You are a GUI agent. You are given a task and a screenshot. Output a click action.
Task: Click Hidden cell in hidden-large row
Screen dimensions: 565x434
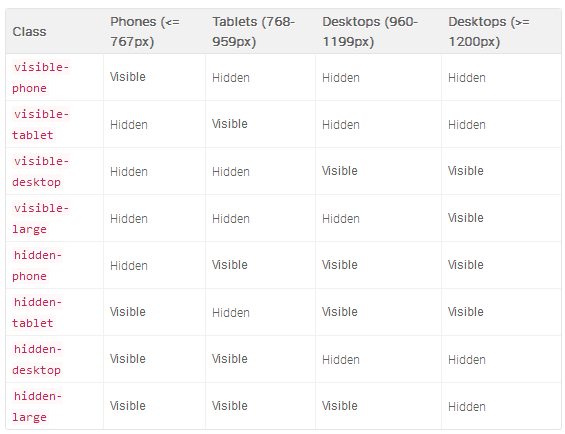(x=467, y=407)
